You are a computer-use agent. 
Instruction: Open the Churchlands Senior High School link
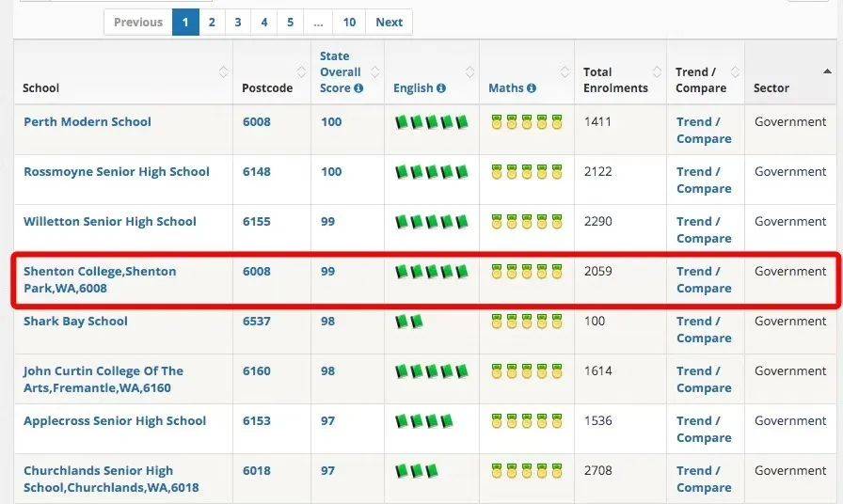[111, 480]
